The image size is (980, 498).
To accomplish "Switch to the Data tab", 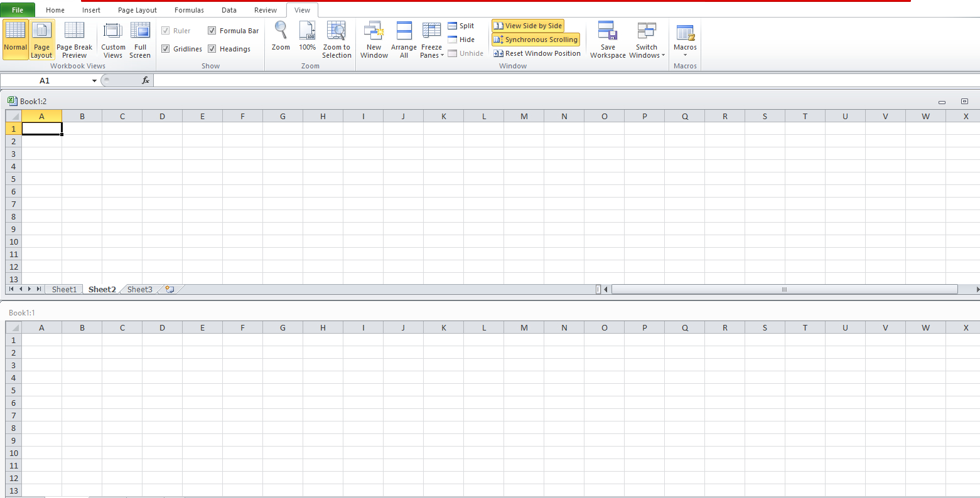I will (229, 10).
